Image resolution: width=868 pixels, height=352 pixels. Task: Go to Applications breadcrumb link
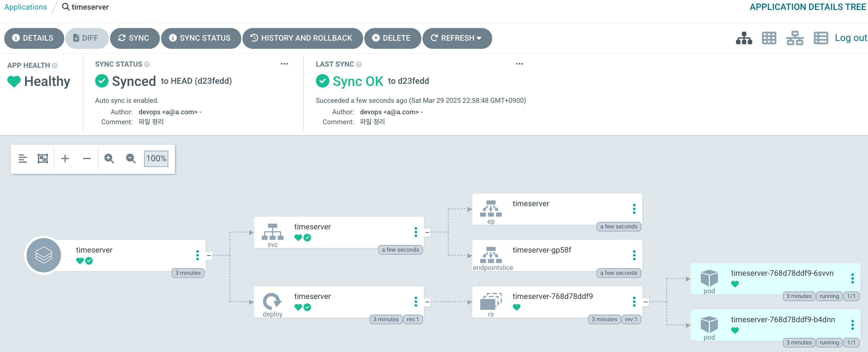pos(25,7)
